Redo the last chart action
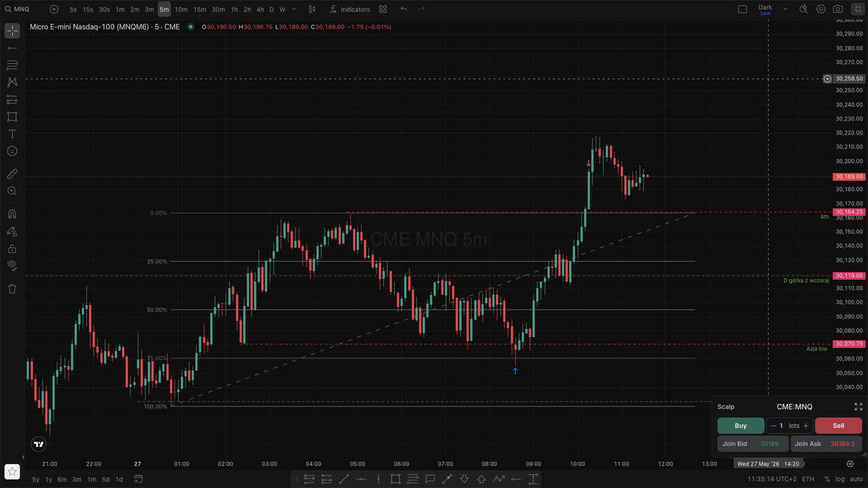868x488 pixels. [421, 9]
